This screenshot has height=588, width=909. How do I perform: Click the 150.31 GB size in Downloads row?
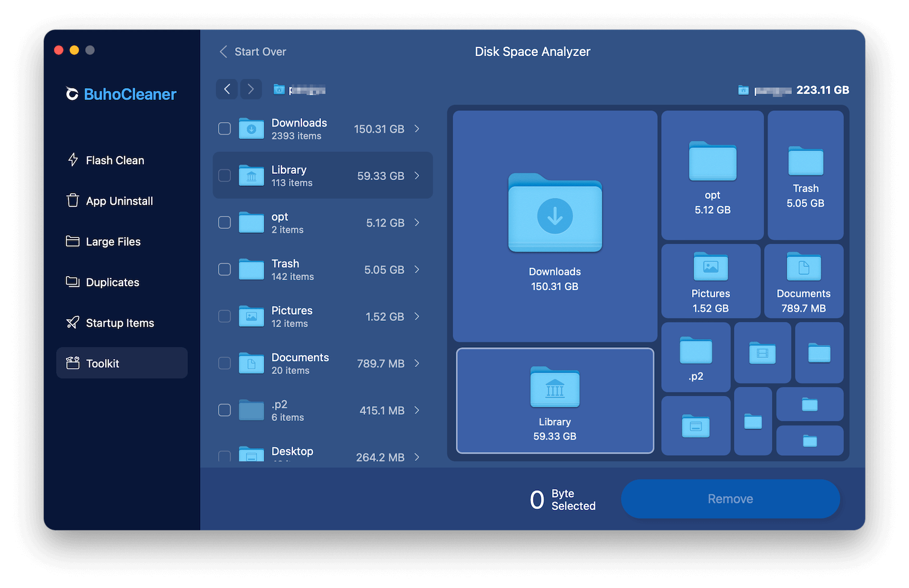(x=379, y=129)
